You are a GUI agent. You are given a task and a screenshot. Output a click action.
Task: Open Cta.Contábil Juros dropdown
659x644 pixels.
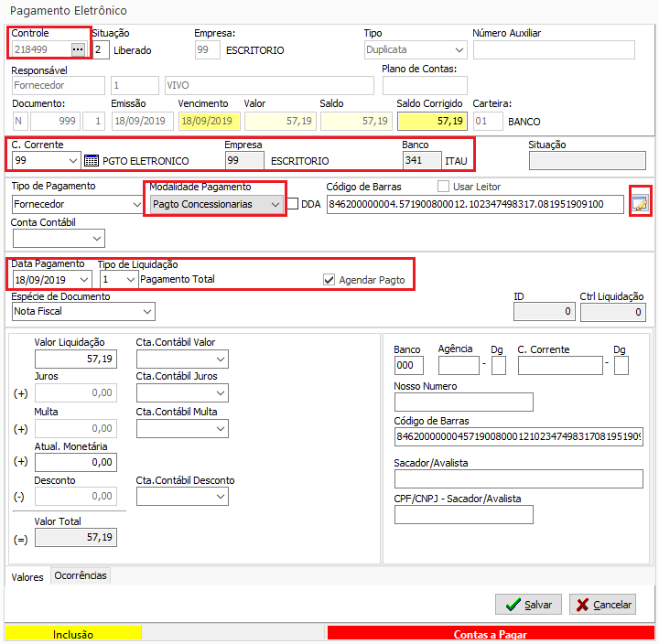[221, 393]
